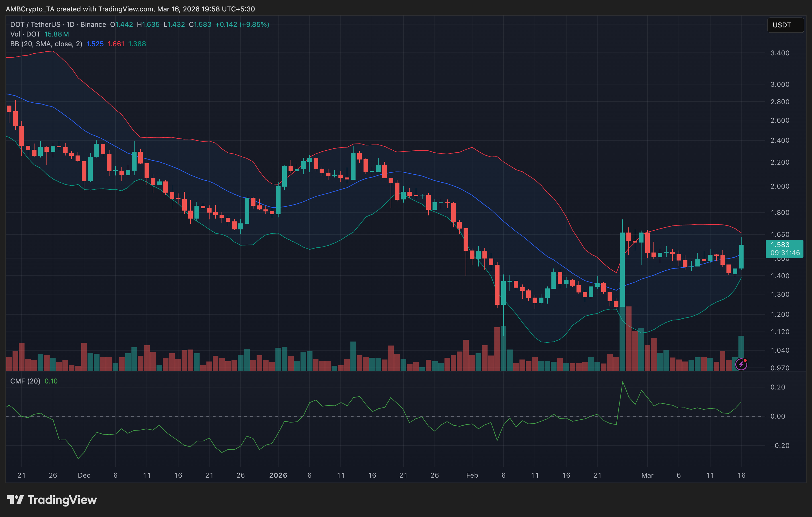This screenshot has width=812, height=517.
Task: Click the volume value 15.88 M
Action: [57, 34]
